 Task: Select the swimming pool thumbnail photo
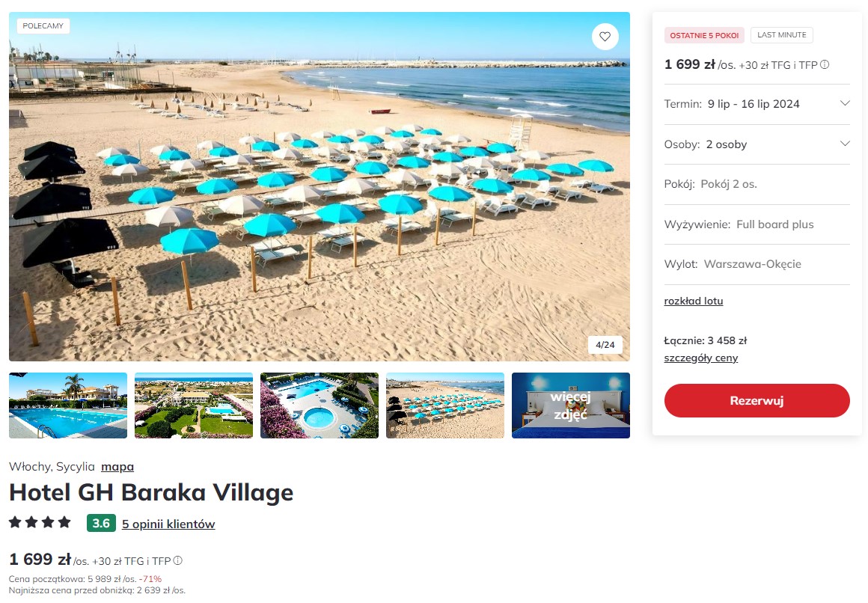[x=68, y=405]
